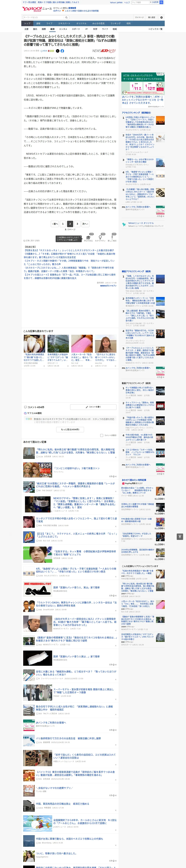186x868 pixels.
Task: Switch to the みんなの意見 tab
Action: [x=98, y=24]
